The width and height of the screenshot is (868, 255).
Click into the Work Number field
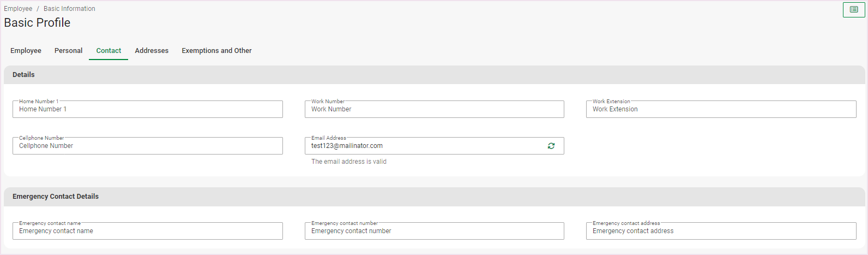(x=434, y=109)
